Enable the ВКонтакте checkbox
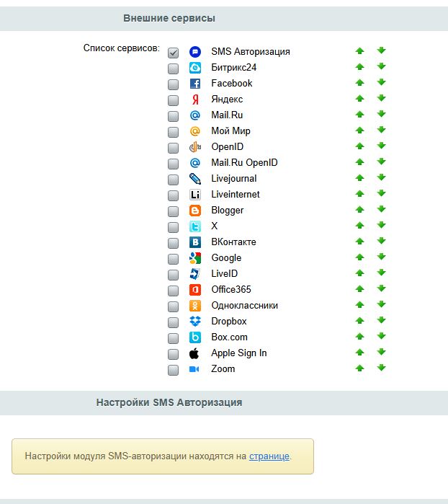The height and width of the screenshot is (504, 448). [173, 243]
